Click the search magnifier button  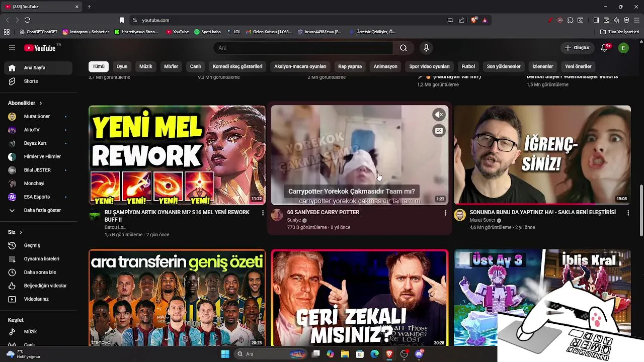click(404, 48)
